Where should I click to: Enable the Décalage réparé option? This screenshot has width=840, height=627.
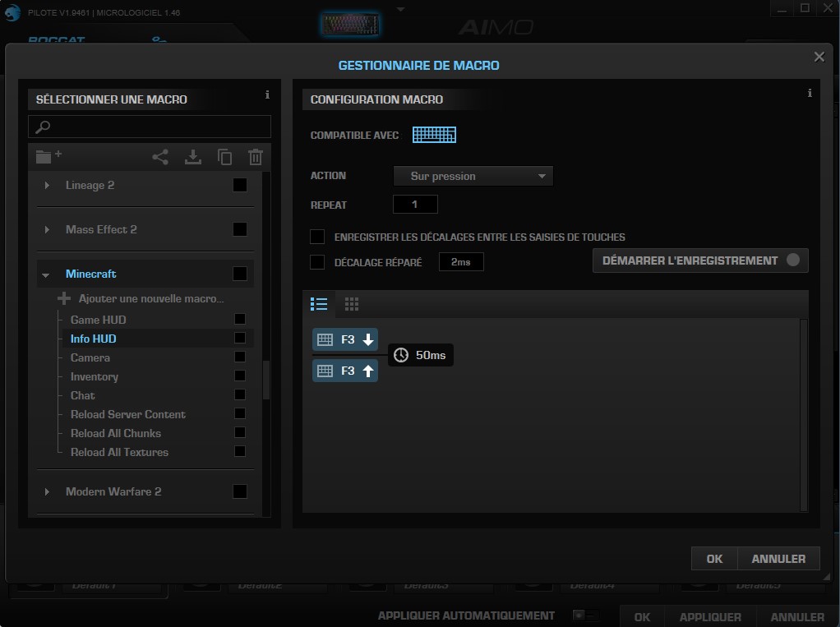click(x=316, y=260)
